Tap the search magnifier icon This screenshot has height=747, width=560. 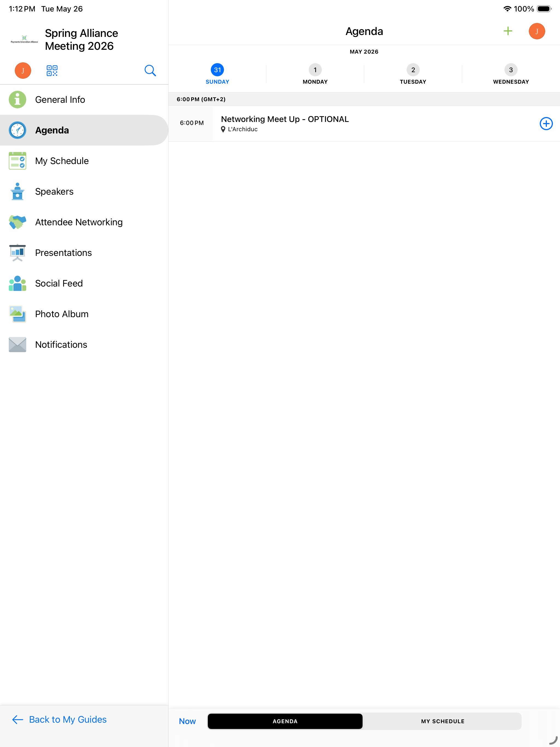pos(150,71)
